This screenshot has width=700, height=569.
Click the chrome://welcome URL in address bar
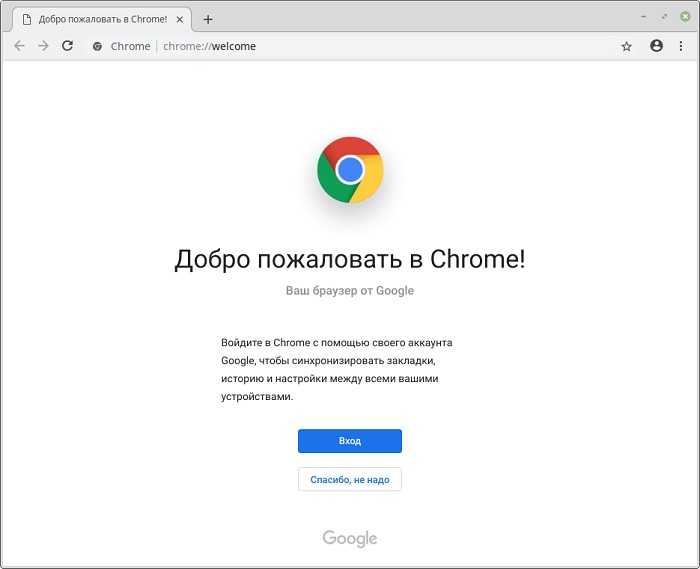coord(209,46)
